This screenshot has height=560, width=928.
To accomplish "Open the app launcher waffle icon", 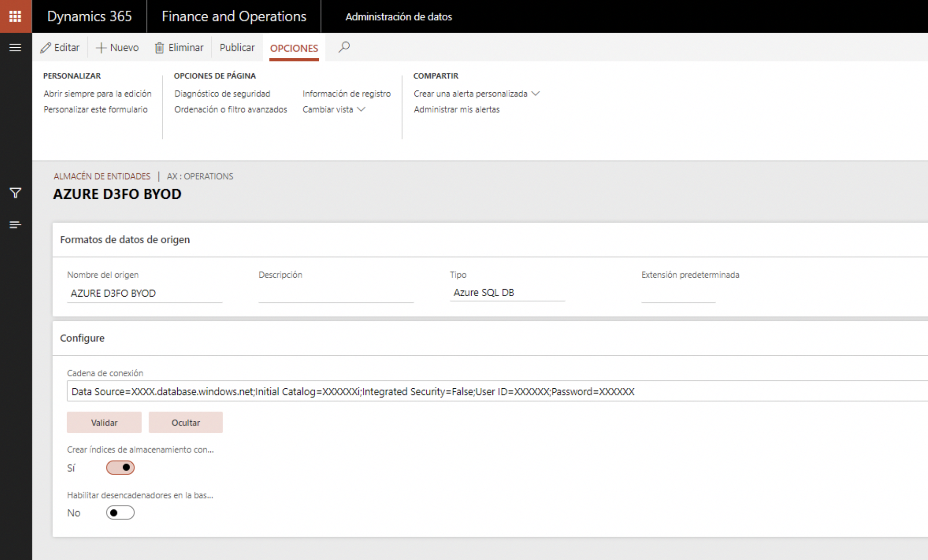I will pos(16,17).
